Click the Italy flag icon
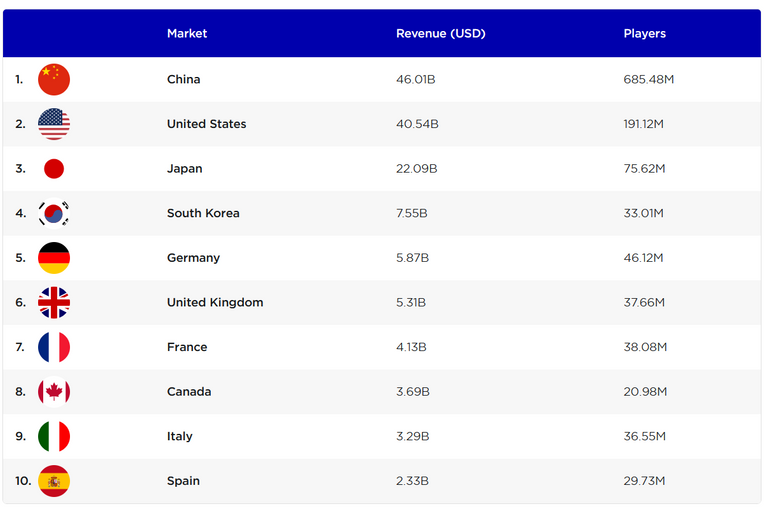Viewport: 768px width, 516px height. [x=54, y=436]
